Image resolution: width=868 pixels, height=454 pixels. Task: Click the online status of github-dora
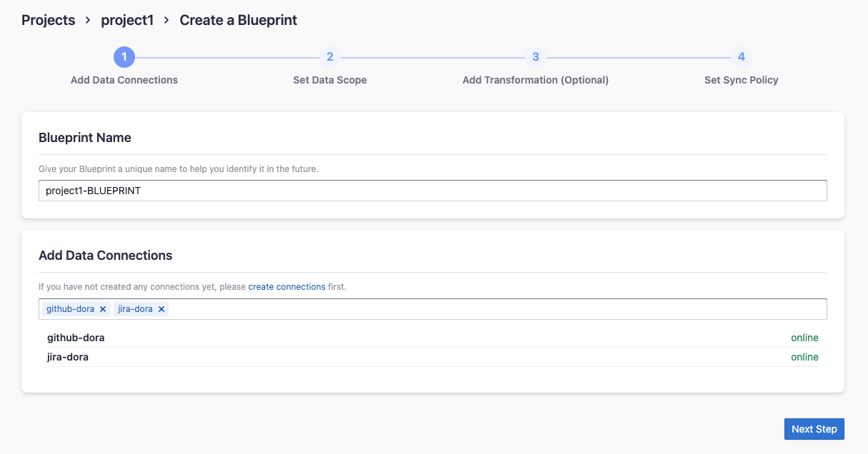pyautogui.click(x=804, y=338)
